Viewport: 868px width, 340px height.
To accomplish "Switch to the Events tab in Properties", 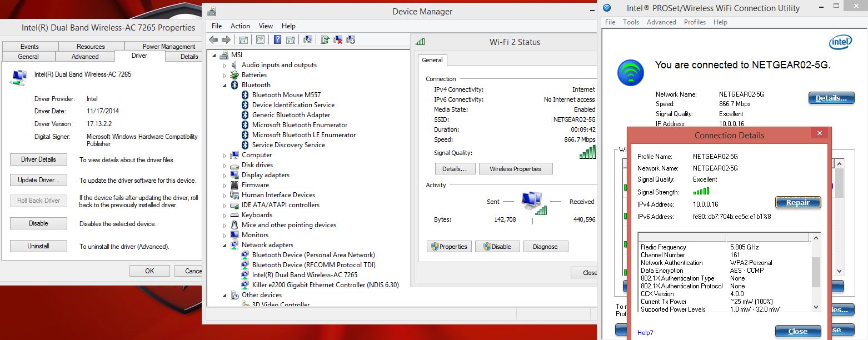I will pyautogui.click(x=29, y=47).
